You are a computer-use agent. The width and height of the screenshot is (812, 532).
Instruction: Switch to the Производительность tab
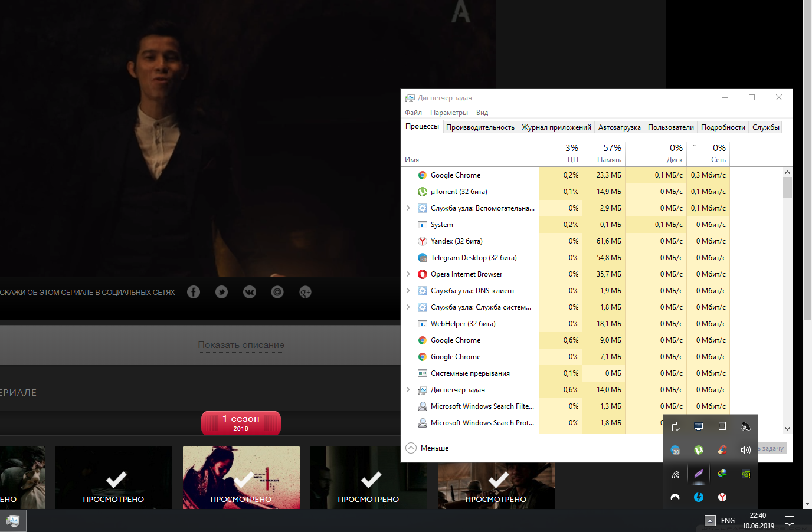click(480, 127)
